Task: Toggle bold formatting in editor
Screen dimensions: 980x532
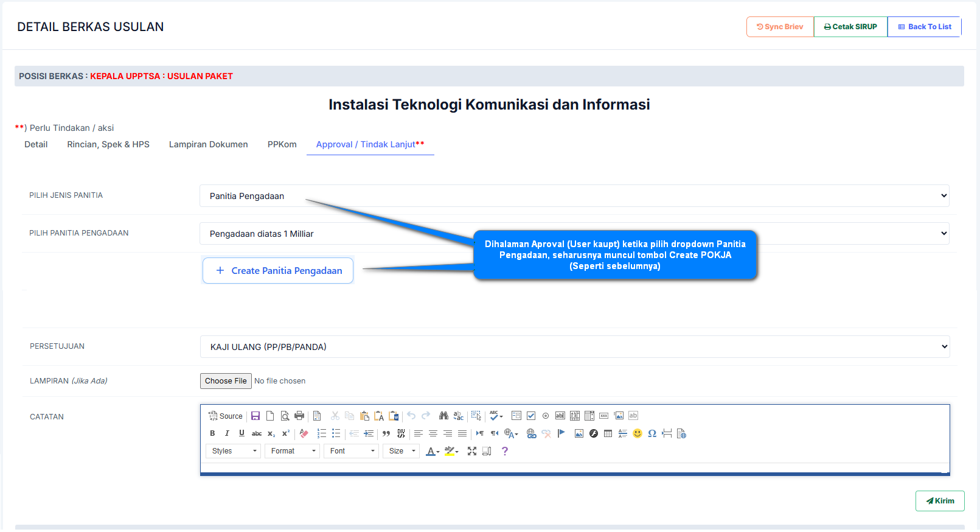Action: pyautogui.click(x=212, y=433)
